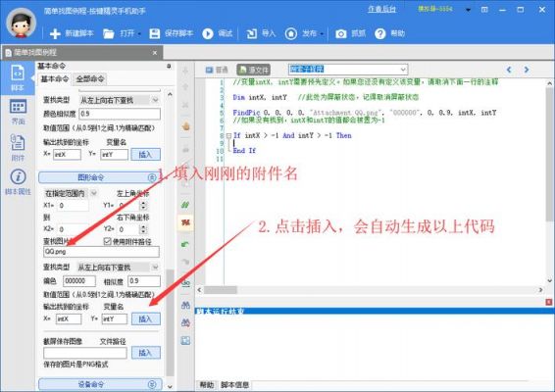Click the 导入 import icon

click(252, 33)
